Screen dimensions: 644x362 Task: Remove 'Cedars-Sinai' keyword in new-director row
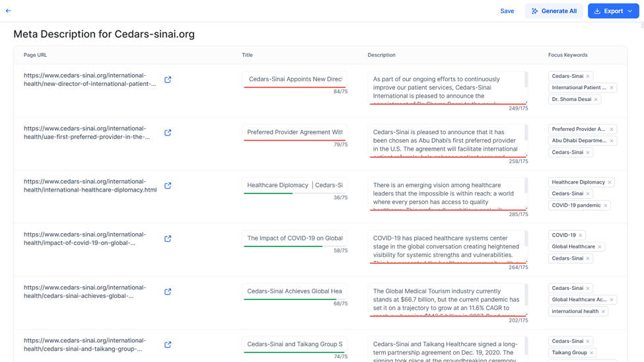click(x=588, y=77)
